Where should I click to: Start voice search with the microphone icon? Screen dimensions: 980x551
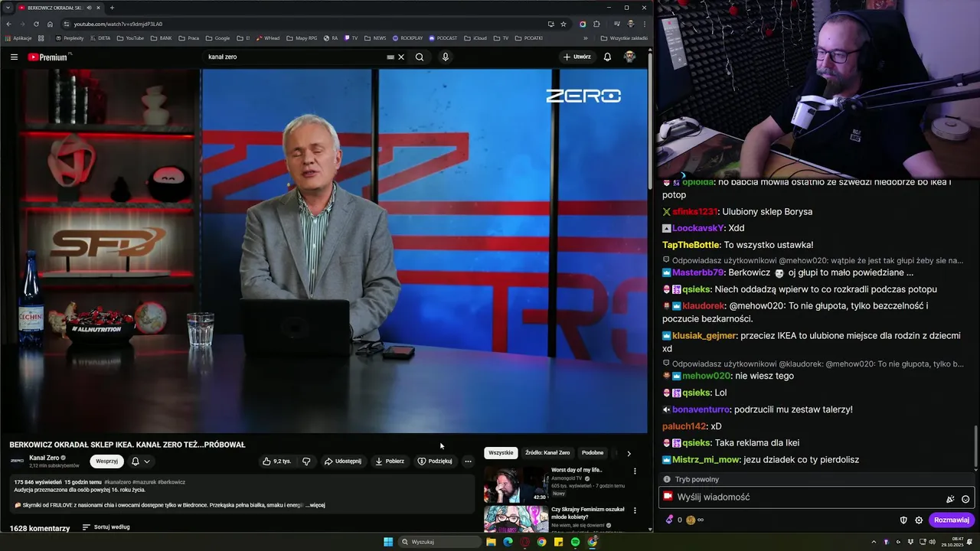pos(445,57)
